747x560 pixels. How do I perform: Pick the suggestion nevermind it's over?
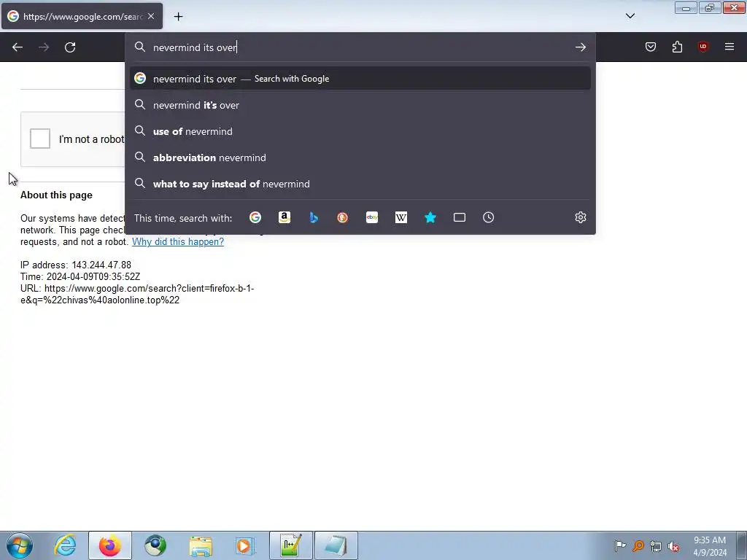coord(360,105)
